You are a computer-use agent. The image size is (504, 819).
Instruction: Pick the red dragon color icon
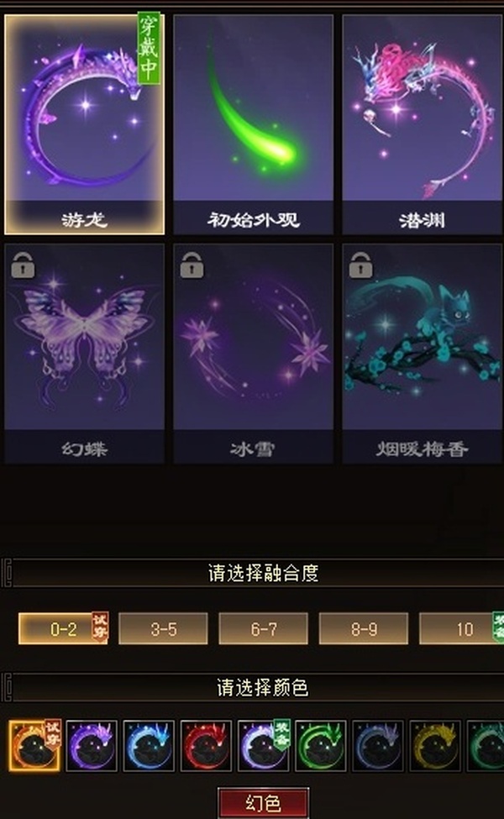[x=207, y=746]
